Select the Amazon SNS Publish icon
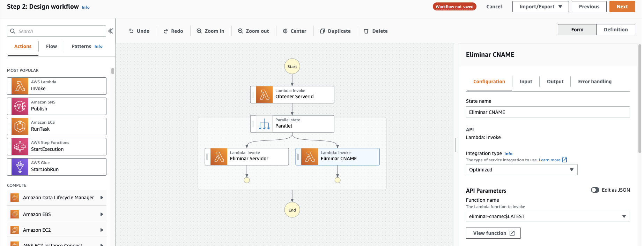Image resolution: width=644 pixels, height=246 pixels. pyautogui.click(x=20, y=106)
